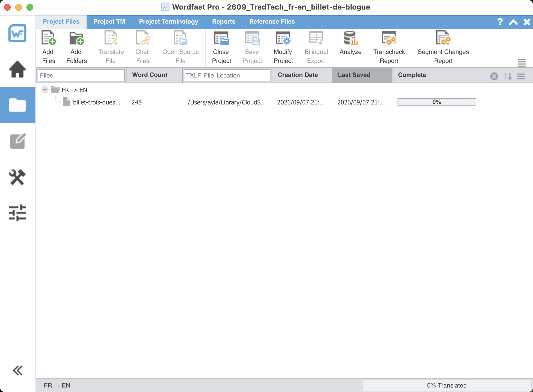Click the 0% Translated status progress bar
The height and width of the screenshot is (392, 533).
click(x=447, y=385)
